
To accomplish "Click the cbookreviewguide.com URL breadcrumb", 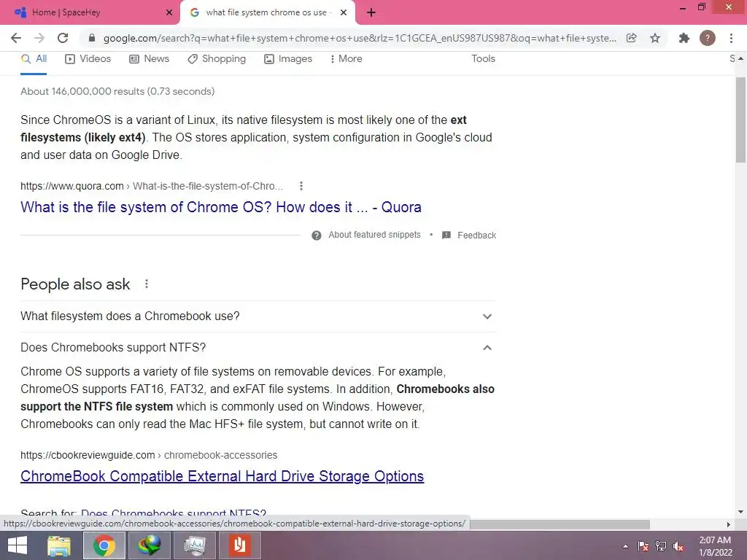I will [149, 455].
